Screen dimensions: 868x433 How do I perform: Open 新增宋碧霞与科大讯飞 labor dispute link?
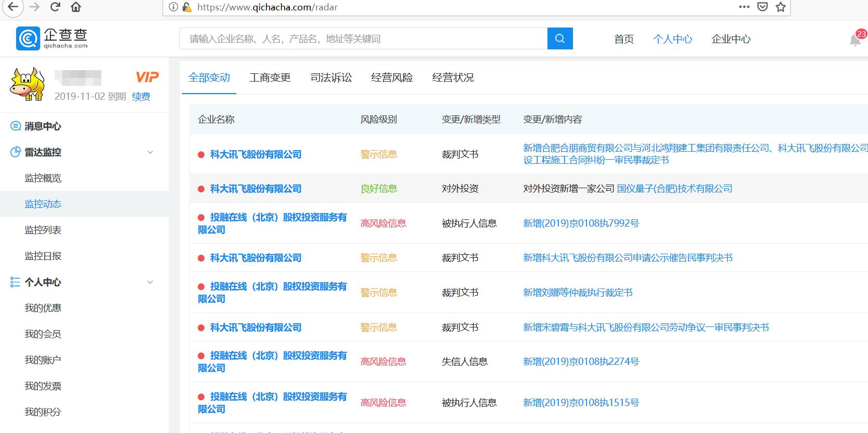(646, 327)
